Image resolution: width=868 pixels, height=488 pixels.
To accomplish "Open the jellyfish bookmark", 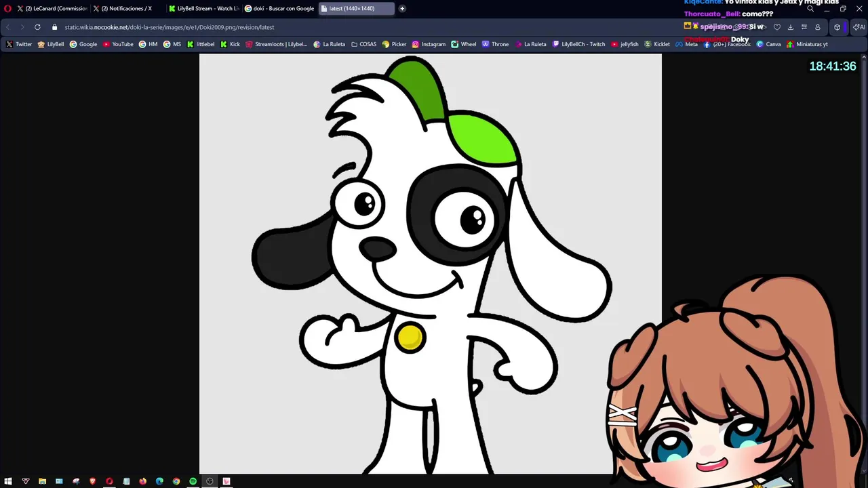I will click(x=625, y=44).
